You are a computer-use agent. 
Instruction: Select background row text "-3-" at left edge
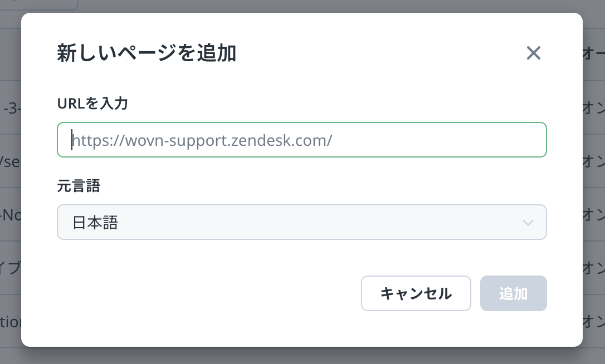(12, 108)
